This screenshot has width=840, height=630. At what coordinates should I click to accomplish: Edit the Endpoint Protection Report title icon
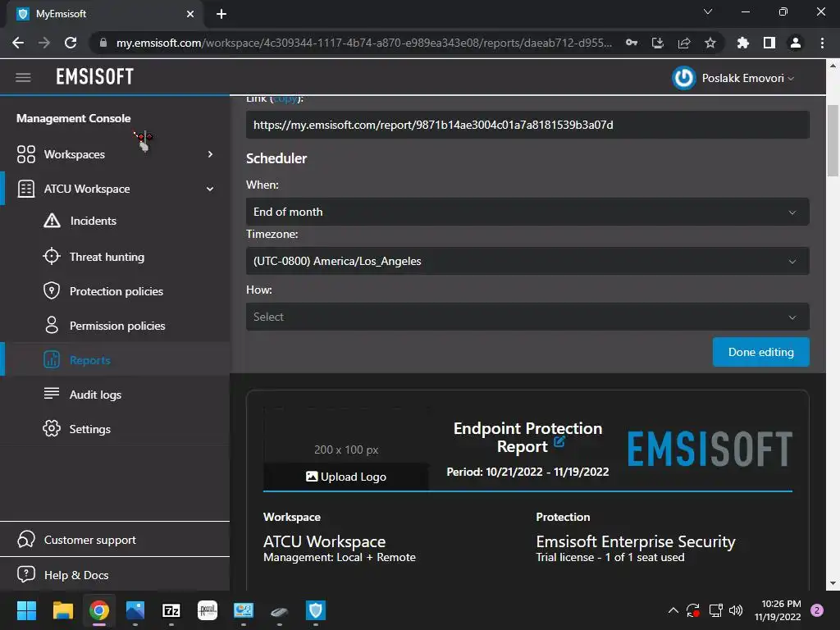[x=559, y=442]
